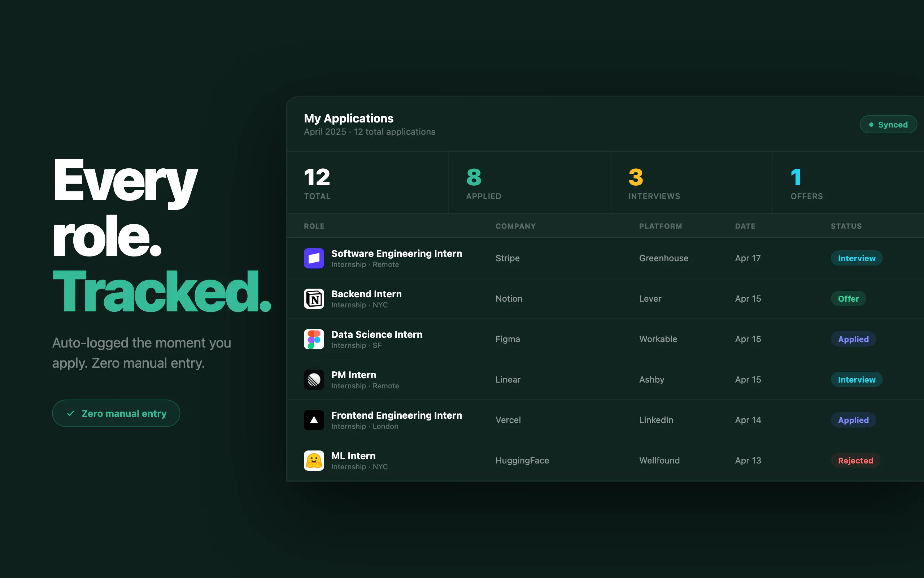Image resolution: width=924 pixels, height=578 pixels.
Task: Click the Ashby platform cell
Action: 651,380
